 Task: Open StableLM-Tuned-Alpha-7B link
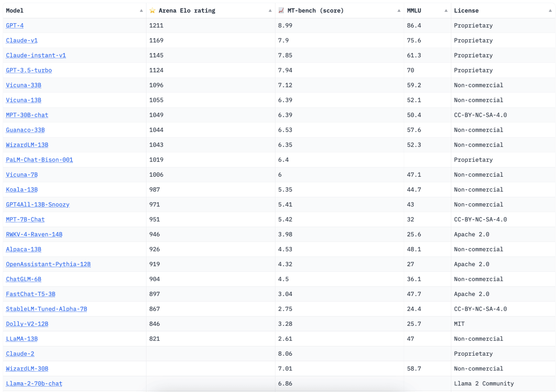(46, 309)
